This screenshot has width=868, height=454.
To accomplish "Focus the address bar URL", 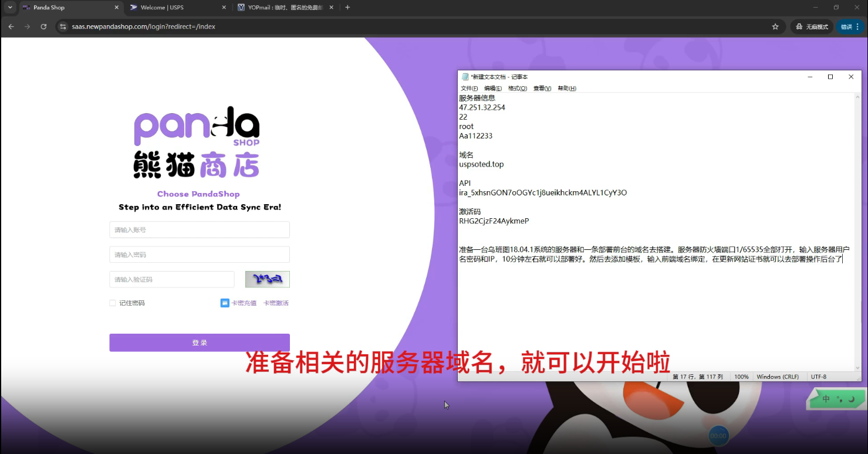I will point(143,26).
